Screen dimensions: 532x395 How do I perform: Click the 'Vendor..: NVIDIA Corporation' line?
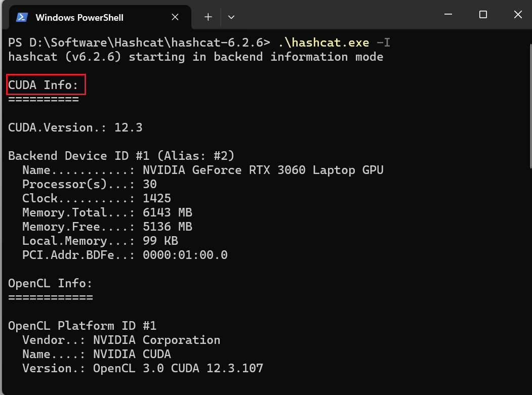tap(121, 340)
